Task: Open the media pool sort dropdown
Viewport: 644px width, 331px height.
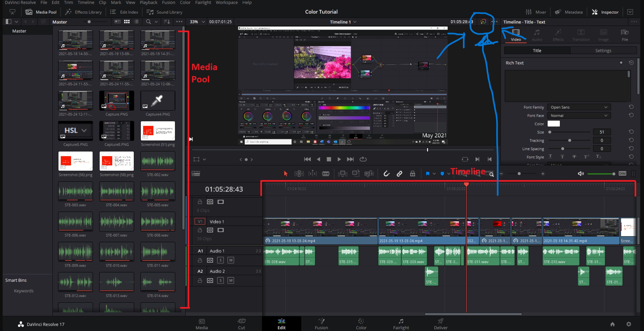Action: coord(167,22)
